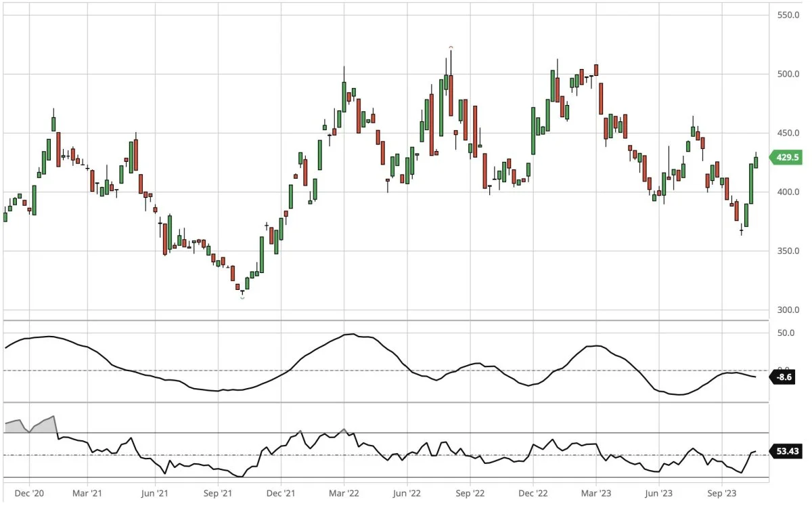The height and width of the screenshot is (510, 812).
Task: Click the 300.0 price axis label
Action: point(788,310)
